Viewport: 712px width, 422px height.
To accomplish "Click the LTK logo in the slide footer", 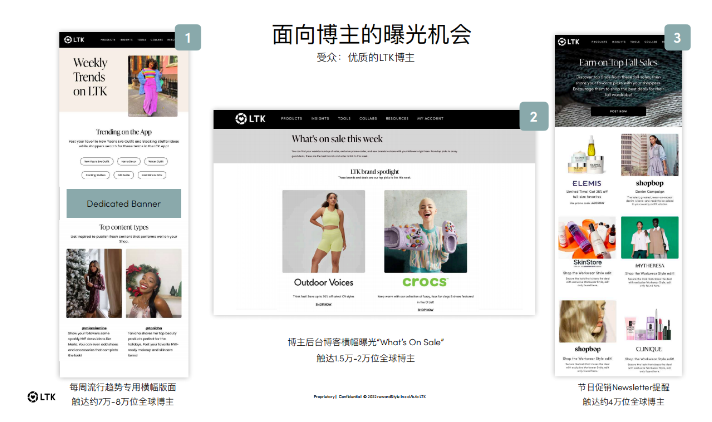I will click(x=41, y=397).
